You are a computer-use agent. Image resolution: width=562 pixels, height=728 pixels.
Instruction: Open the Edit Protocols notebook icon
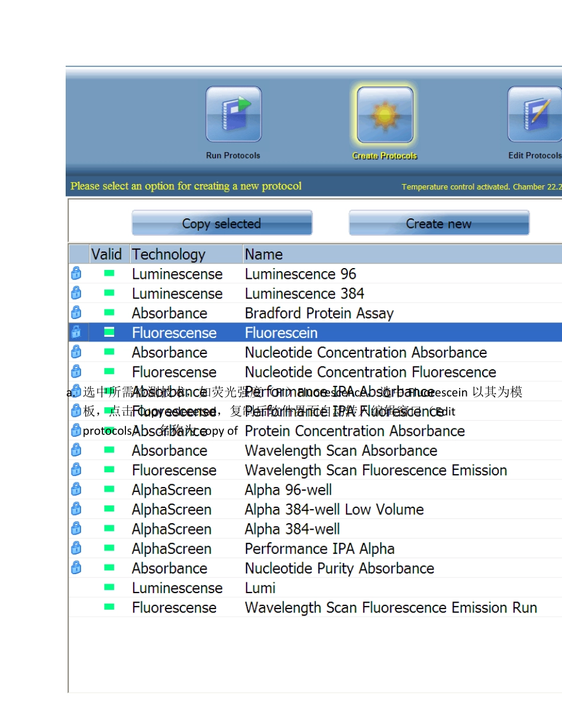(534, 115)
